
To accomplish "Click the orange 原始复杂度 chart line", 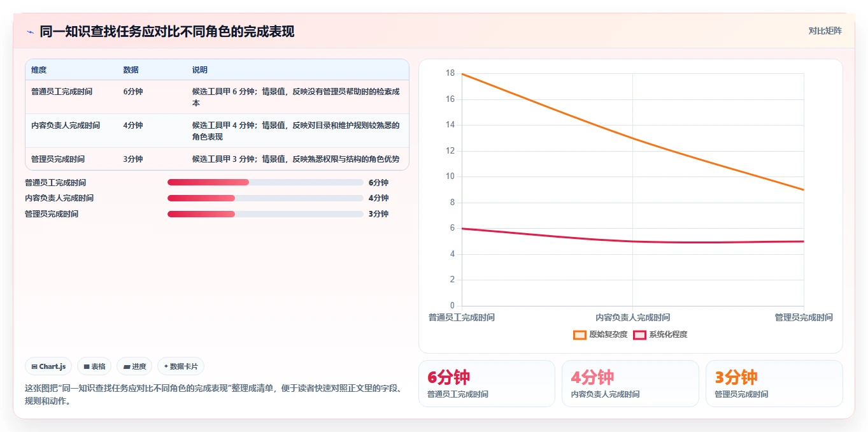I will click(632, 138).
